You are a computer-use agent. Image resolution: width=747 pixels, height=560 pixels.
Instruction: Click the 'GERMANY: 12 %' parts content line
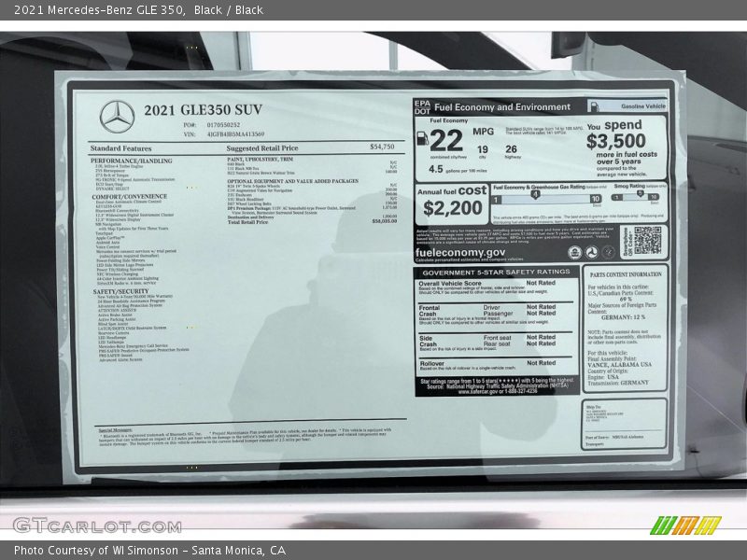623,317
